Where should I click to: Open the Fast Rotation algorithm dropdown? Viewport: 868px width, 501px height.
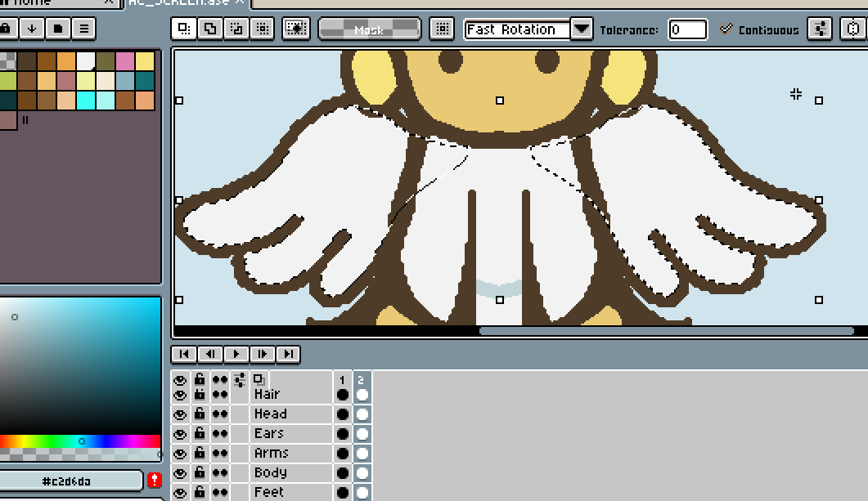tap(517, 29)
